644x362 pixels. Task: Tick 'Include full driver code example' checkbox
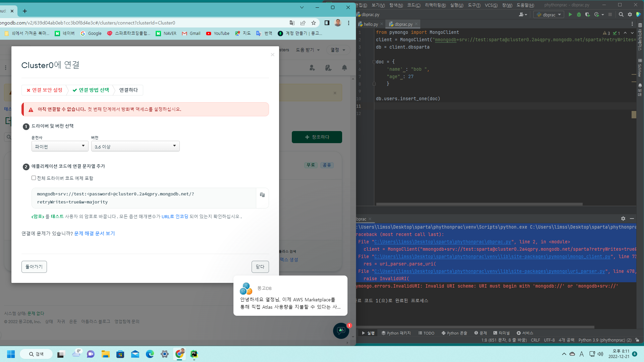pos(34,178)
